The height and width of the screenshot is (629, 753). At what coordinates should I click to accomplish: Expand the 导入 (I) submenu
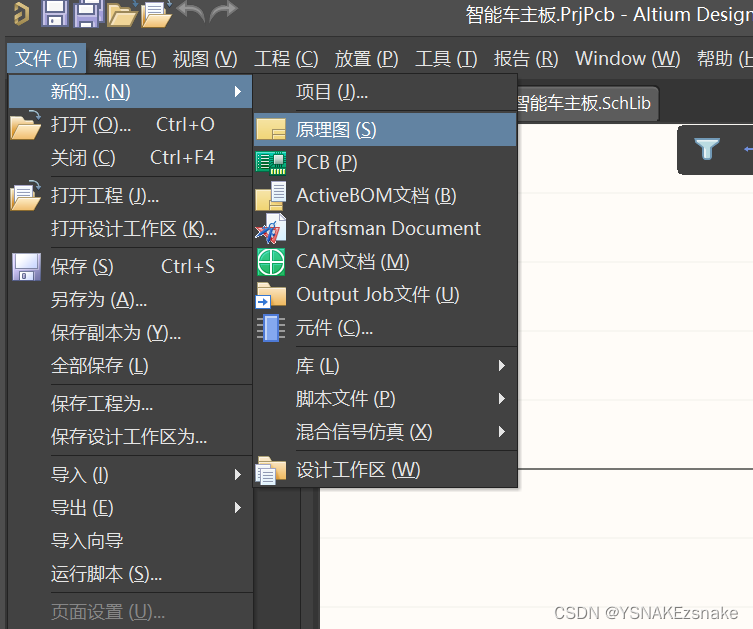[130, 474]
